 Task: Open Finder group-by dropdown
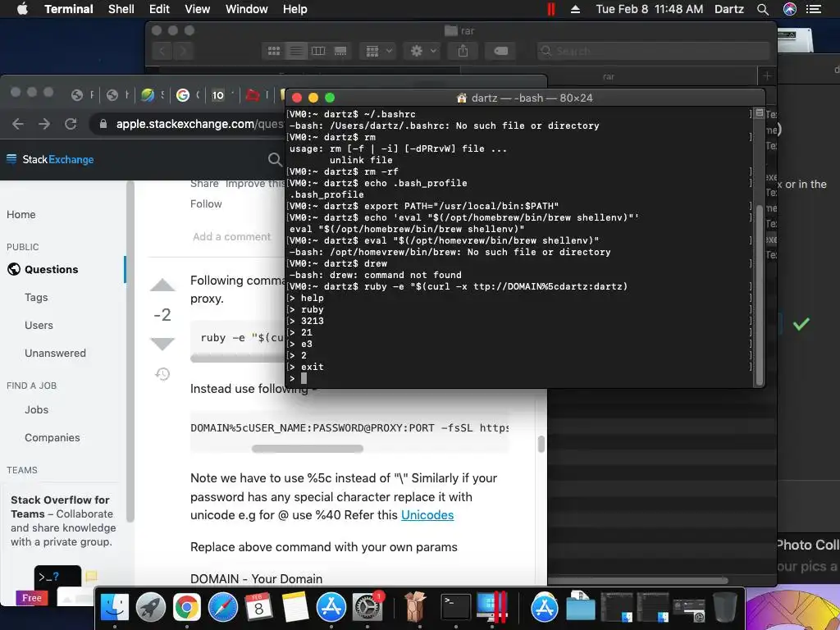(378, 51)
